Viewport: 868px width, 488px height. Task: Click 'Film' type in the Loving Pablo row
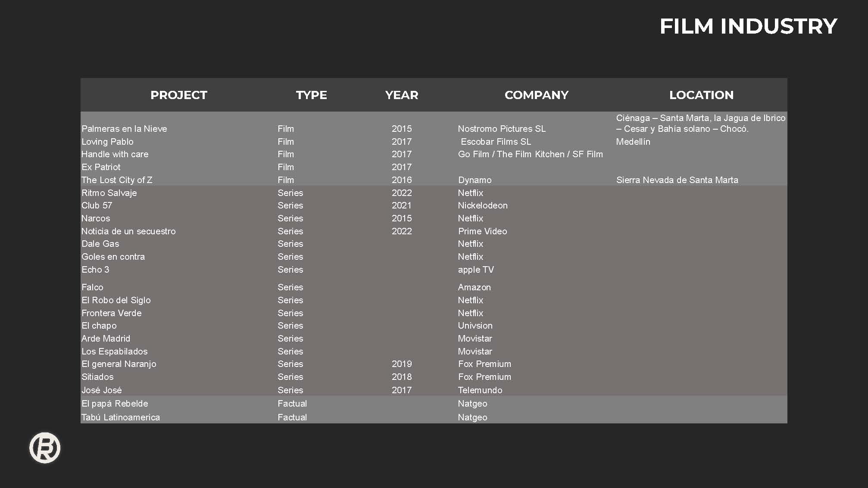[x=286, y=142]
